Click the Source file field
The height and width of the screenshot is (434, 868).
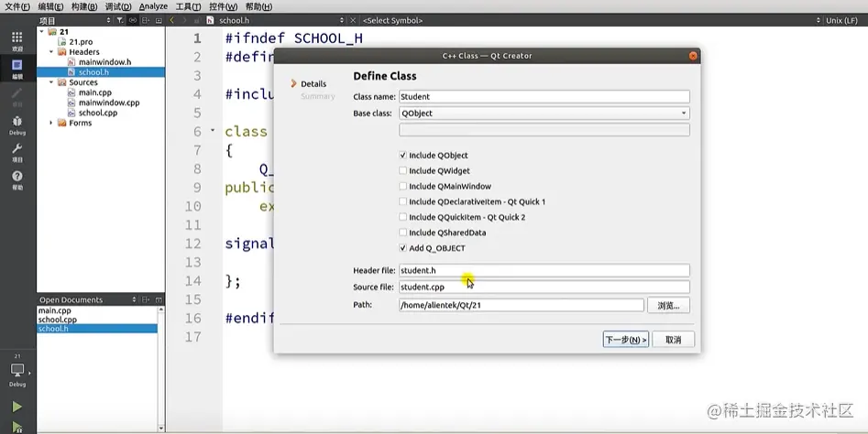click(x=544, y=287)
